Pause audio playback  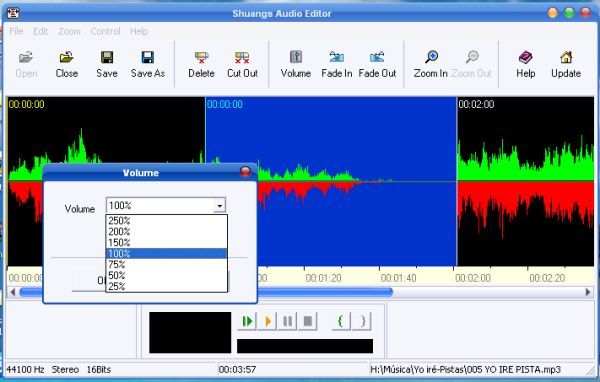[287, 321]
